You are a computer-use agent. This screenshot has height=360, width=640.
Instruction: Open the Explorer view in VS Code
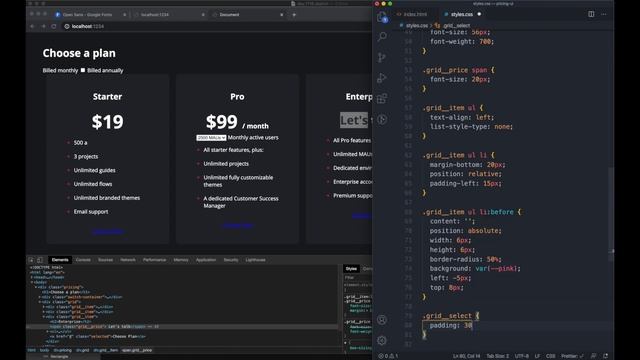[382, 17]
